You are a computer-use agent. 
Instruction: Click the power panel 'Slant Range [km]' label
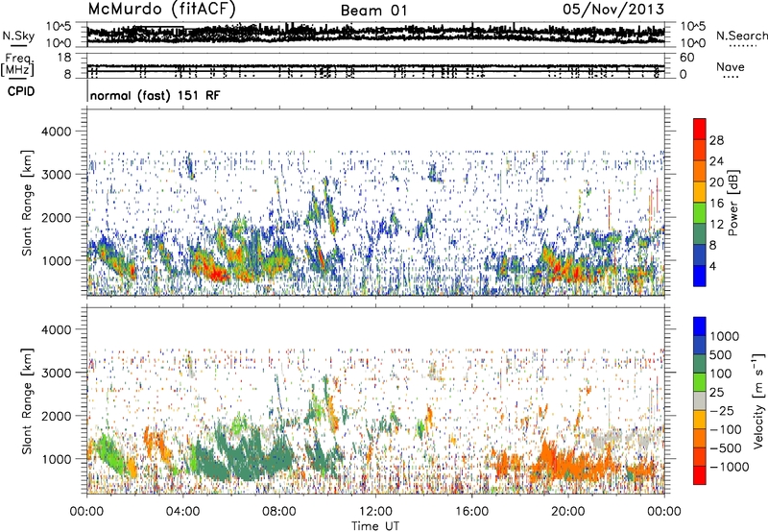pos(27,203)
